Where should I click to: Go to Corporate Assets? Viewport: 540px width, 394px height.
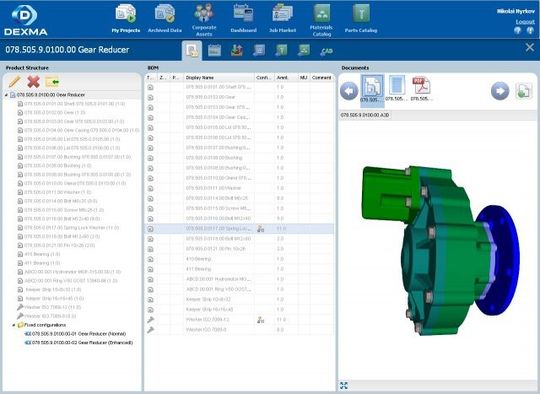click(204, 20)
